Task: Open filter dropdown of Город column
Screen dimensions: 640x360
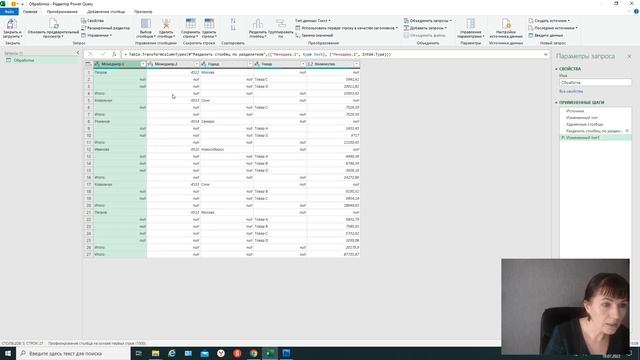Action: 250,64
